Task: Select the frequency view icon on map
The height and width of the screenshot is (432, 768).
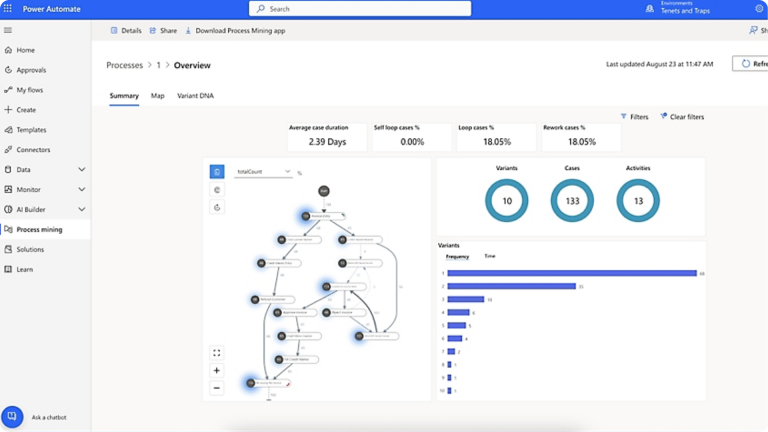Action: point(217,172)
